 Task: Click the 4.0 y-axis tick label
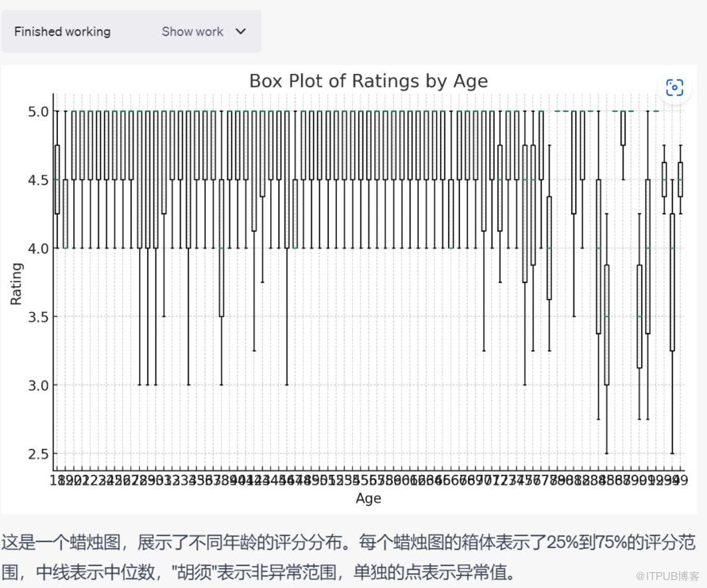[x=38, y=249]
